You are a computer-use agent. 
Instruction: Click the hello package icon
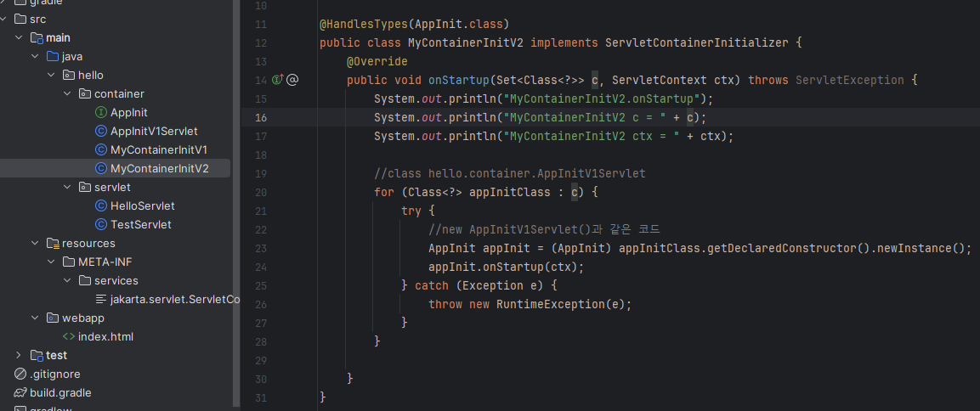tap(69, 76)
